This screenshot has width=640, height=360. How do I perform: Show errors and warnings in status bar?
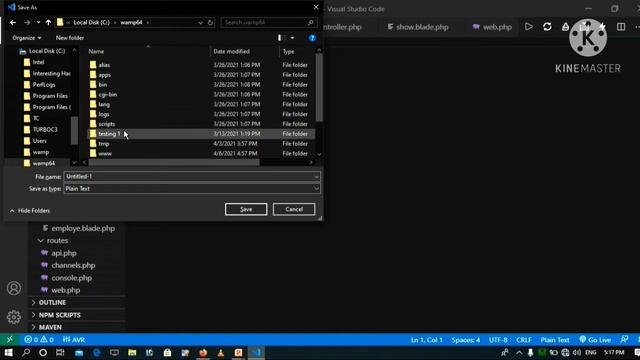click(x=39, y=340)
